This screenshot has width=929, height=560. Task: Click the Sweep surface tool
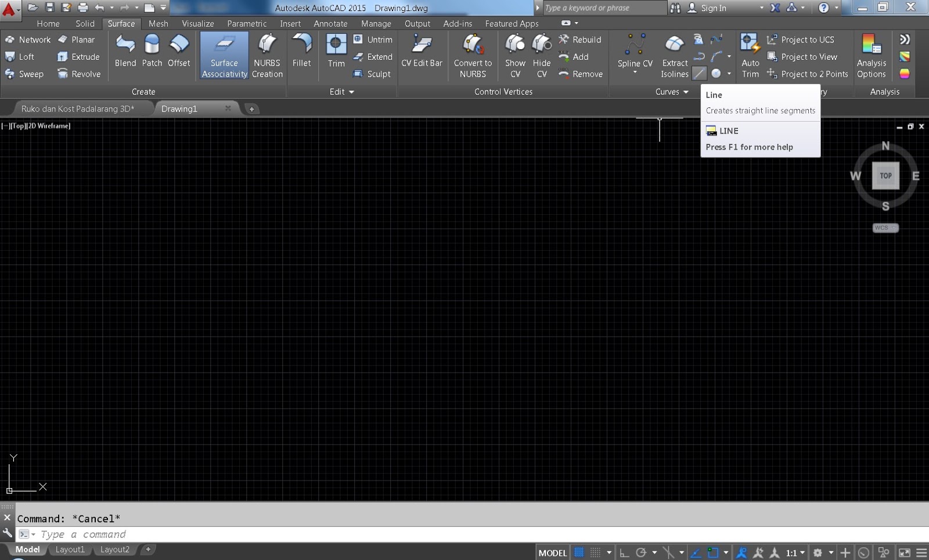tap(24, 74)
